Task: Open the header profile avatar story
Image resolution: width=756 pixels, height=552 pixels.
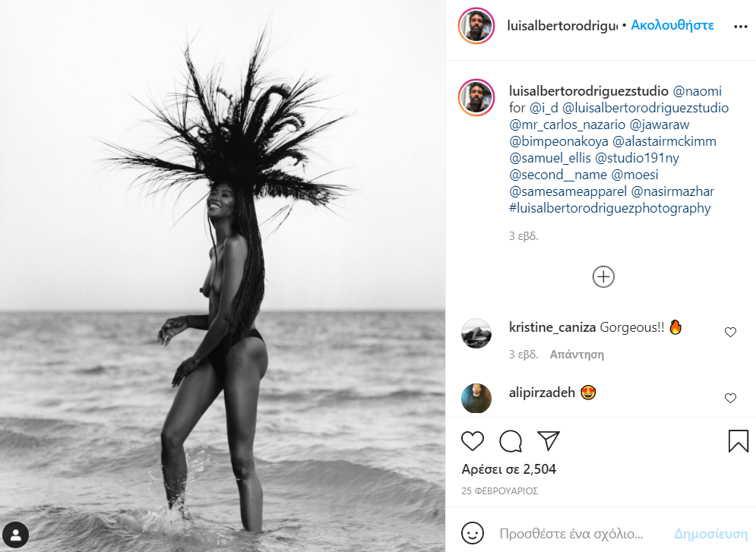Action: 476,26
